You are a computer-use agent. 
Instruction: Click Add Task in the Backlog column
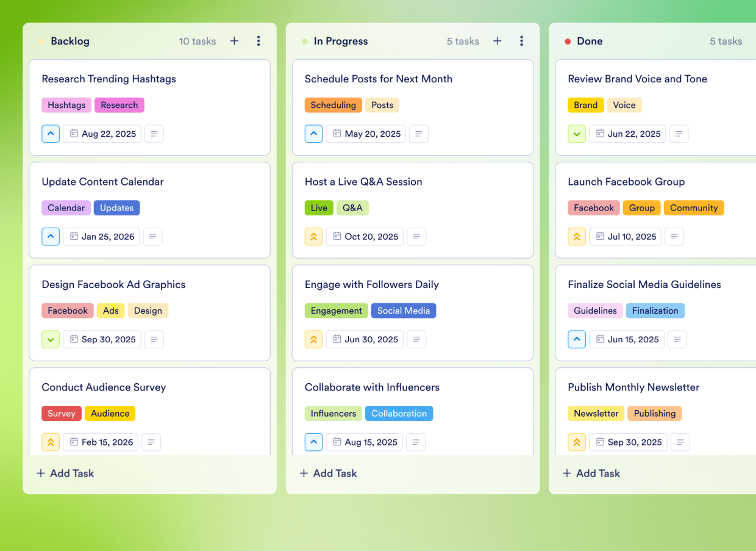[65, 473]
